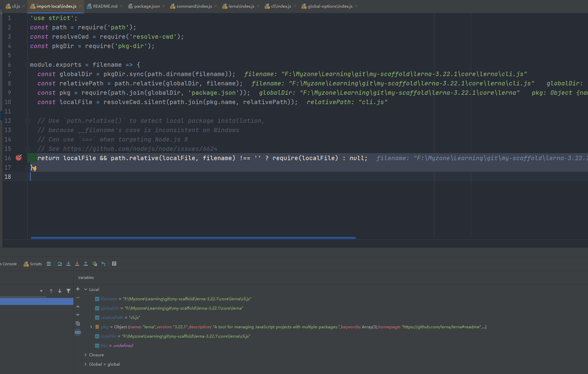Click the duplicate watch copy icon
The image size is (588, 374).
click(x=78, y=324)
